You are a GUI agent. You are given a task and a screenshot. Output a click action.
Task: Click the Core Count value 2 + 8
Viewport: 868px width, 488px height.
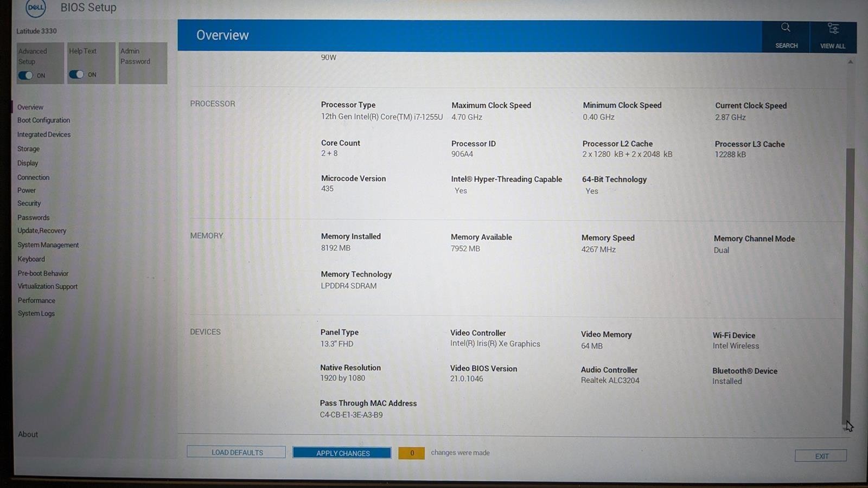329,153
